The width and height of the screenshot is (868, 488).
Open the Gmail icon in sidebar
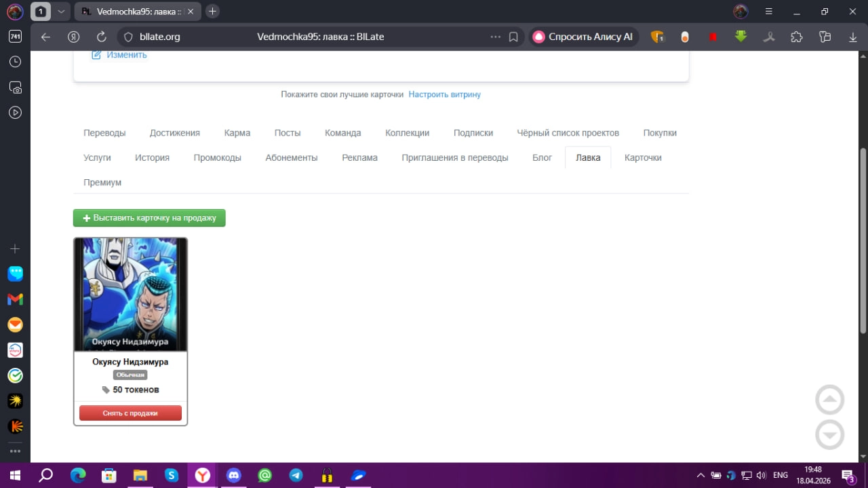(15, 299)
